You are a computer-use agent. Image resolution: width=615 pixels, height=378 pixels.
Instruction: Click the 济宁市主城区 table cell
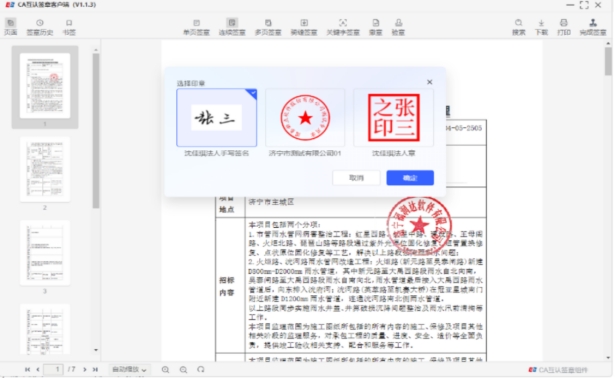365,202
